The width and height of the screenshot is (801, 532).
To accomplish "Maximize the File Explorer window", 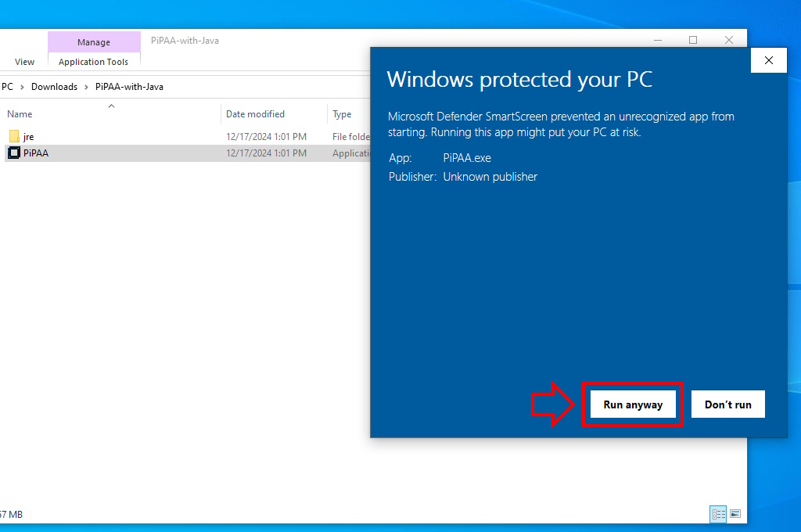I will tap(693, 40).
